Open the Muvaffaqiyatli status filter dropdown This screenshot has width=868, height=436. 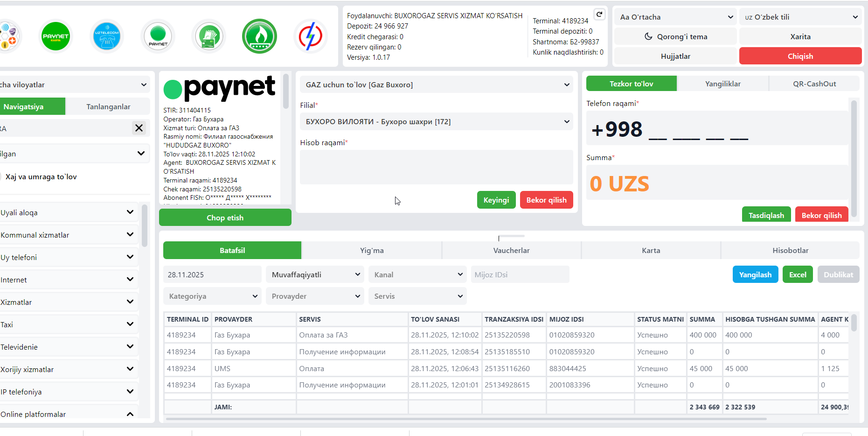click(315, 274)
